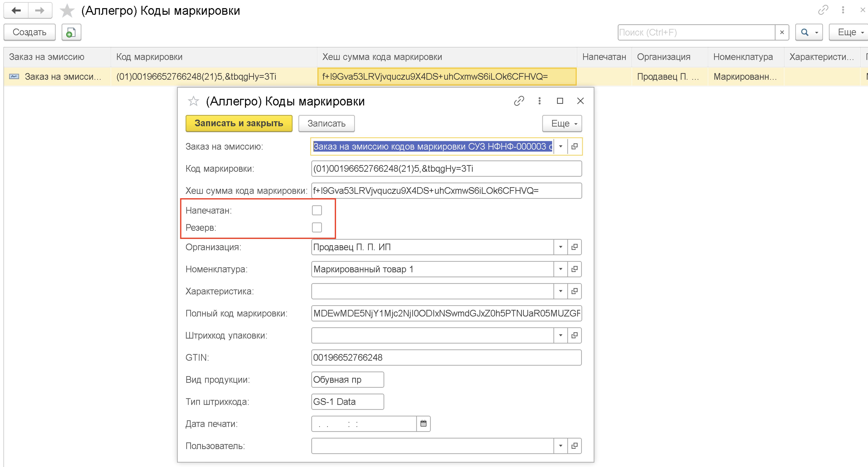Click into Полный код маркировки field

446,313
